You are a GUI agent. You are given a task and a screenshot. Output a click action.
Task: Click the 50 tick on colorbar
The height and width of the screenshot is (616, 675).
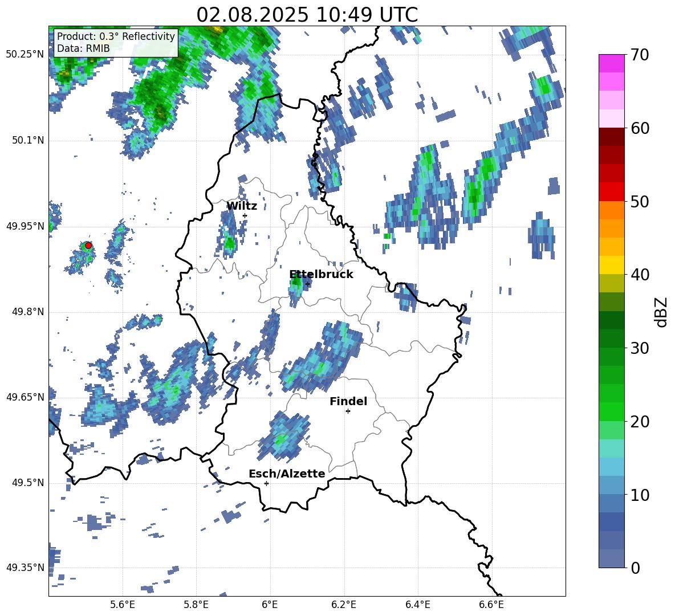coord(640,201)
